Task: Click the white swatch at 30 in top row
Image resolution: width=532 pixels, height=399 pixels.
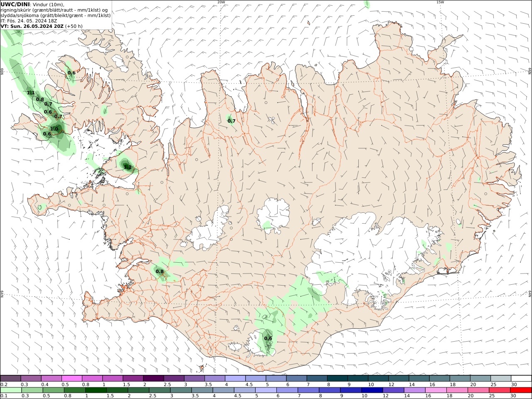Action: tap(521, 378)
